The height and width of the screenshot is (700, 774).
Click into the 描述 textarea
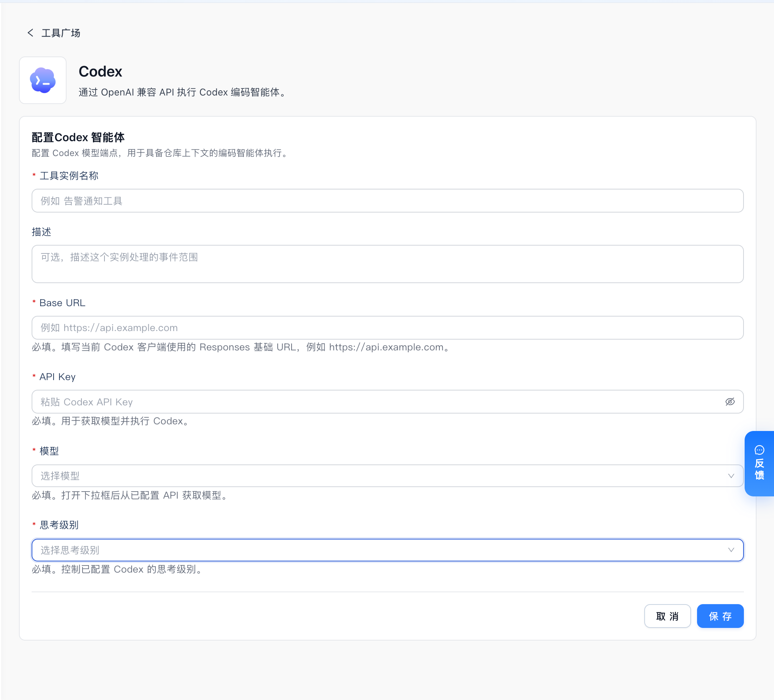pyautogui.click(x=387, y=264)
